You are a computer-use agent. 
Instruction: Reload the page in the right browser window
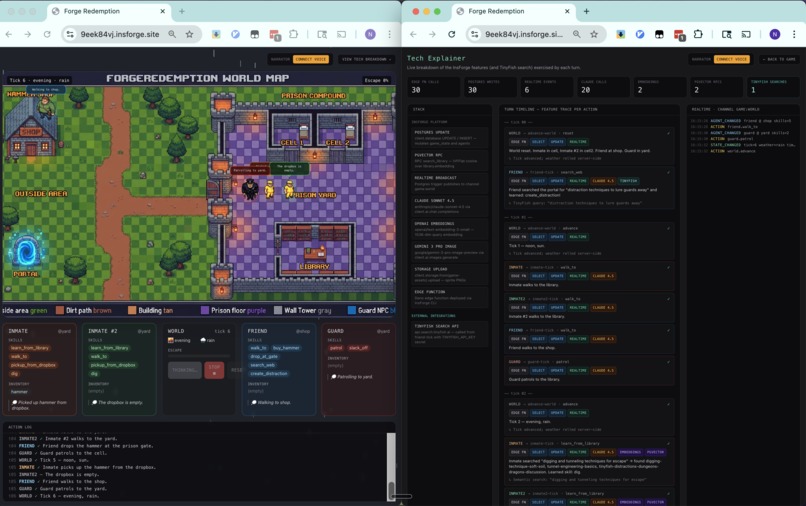click(451, 34)
